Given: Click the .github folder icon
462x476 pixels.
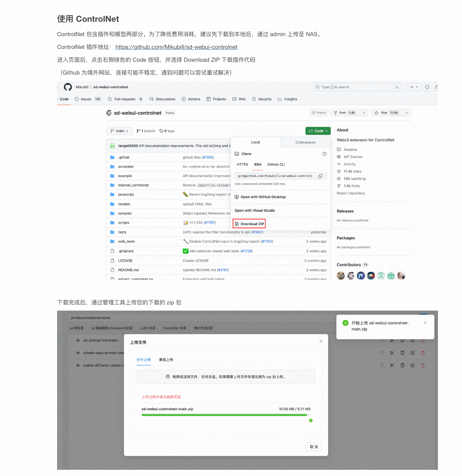Looking at the screenshot, I should click(x=112, y=157).
